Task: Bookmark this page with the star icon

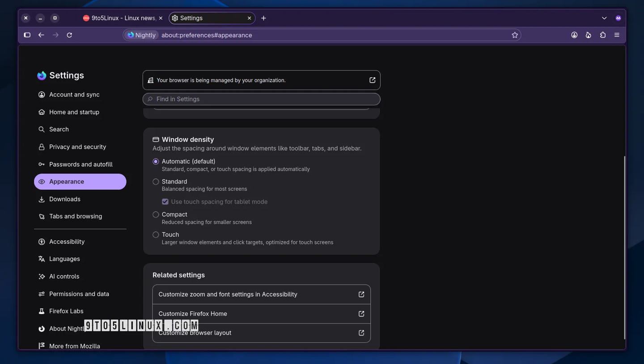Action: pos(515,35)
